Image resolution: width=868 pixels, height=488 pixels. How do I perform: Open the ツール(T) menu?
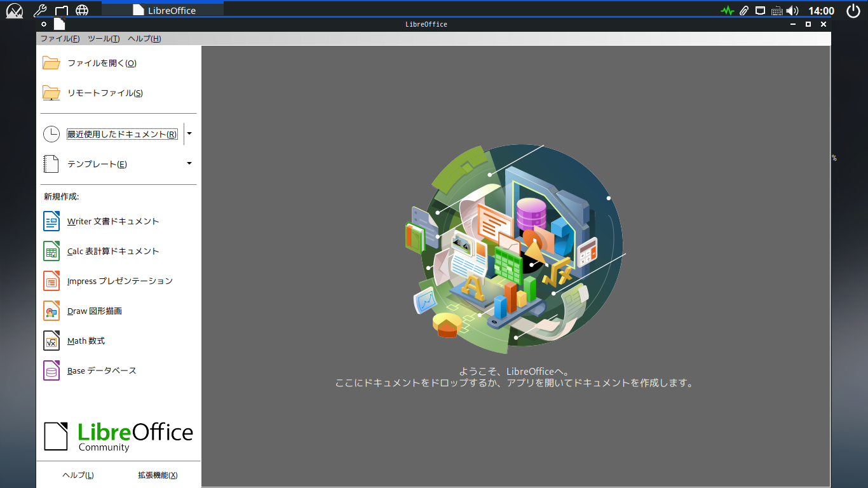(x=104, y=39)
